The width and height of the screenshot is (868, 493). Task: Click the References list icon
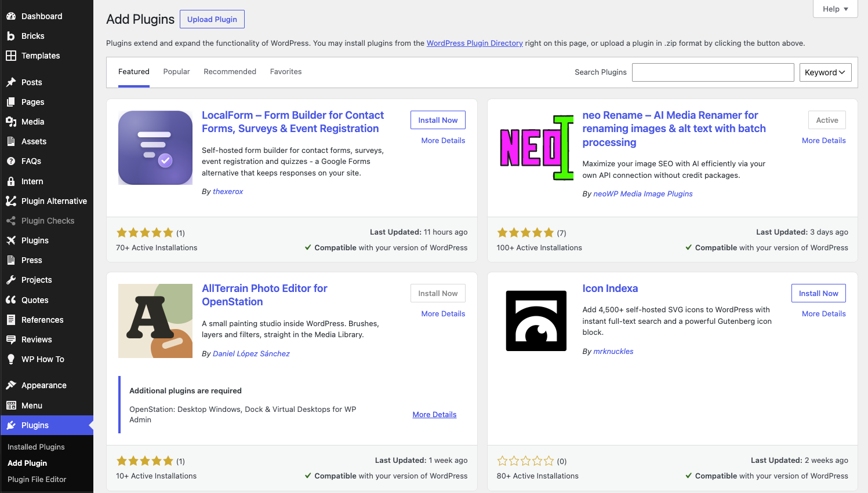point(11,320)
